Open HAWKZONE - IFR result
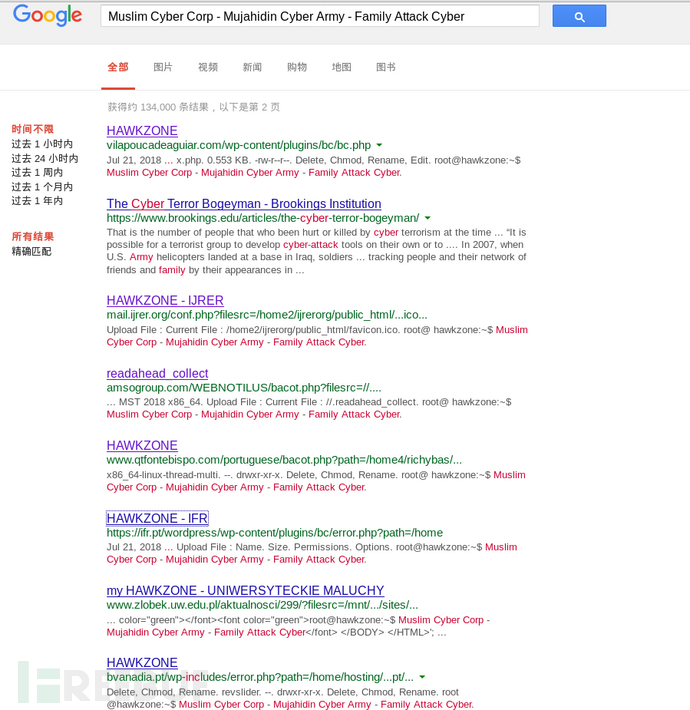 pos(157,518)
